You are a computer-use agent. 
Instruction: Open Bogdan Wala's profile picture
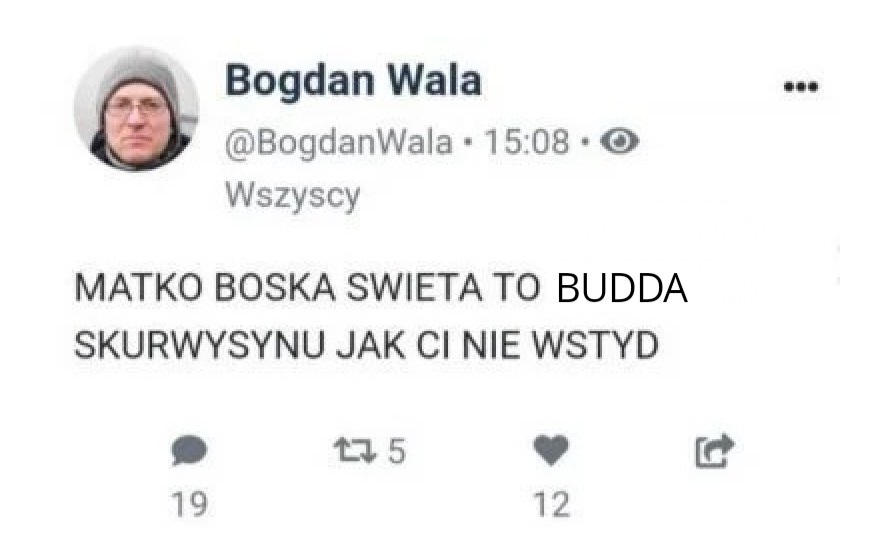(x=136, y=109)
